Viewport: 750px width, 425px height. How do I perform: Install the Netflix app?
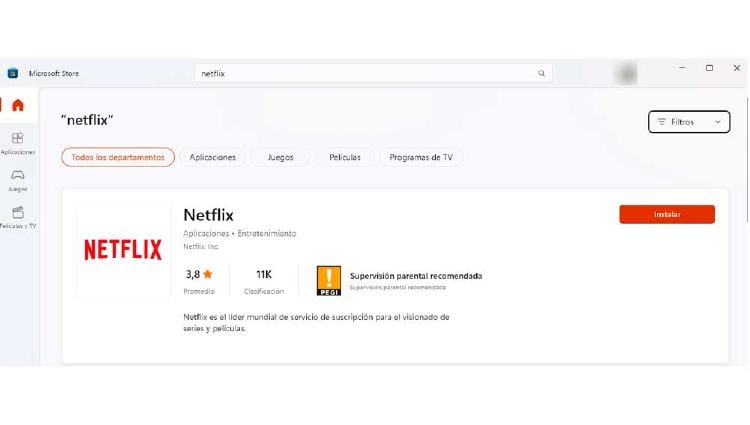[x=667, y=214]
